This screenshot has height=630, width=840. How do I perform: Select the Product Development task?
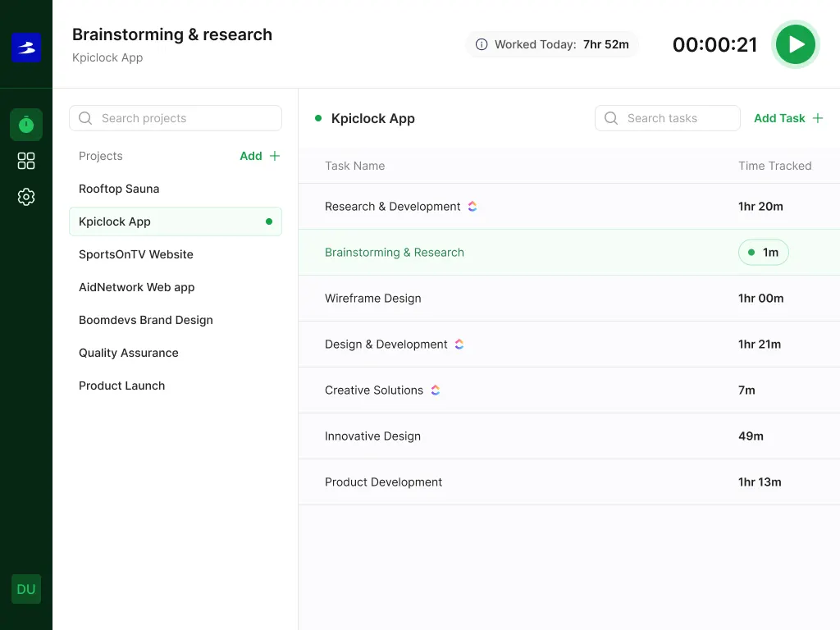569,482
